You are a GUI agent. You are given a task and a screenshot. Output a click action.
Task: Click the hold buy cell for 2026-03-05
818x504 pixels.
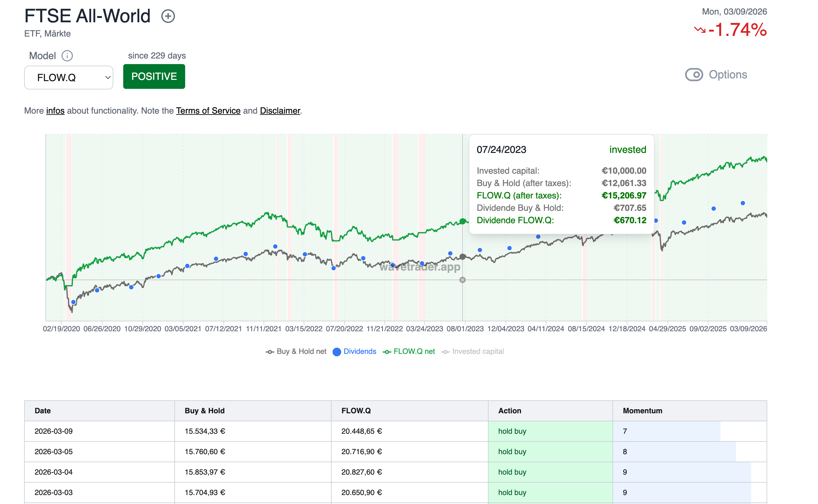512,452
